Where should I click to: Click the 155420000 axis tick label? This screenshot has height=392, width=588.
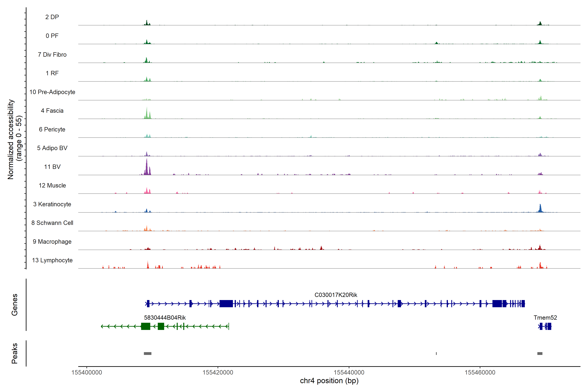click(x=218, y=373)
